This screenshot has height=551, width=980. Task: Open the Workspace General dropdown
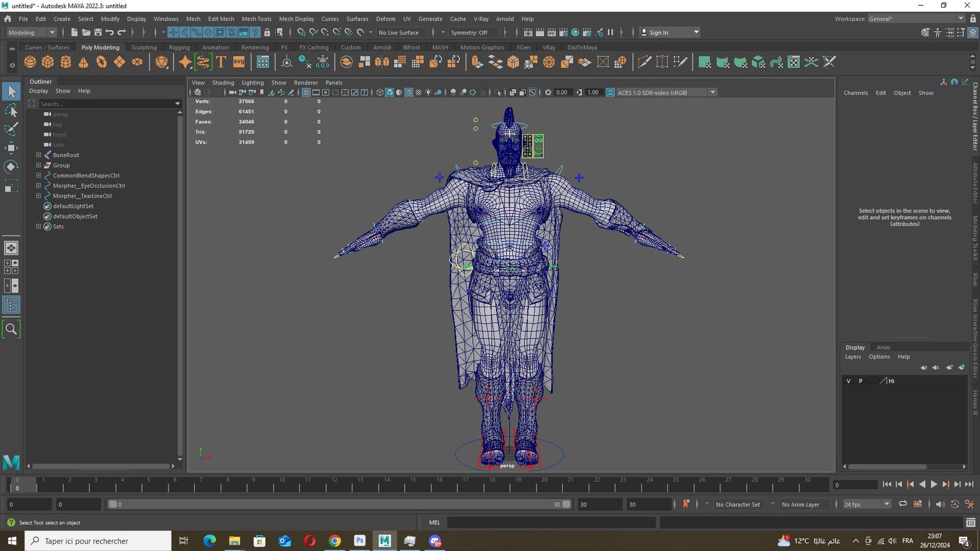[916, 19]
